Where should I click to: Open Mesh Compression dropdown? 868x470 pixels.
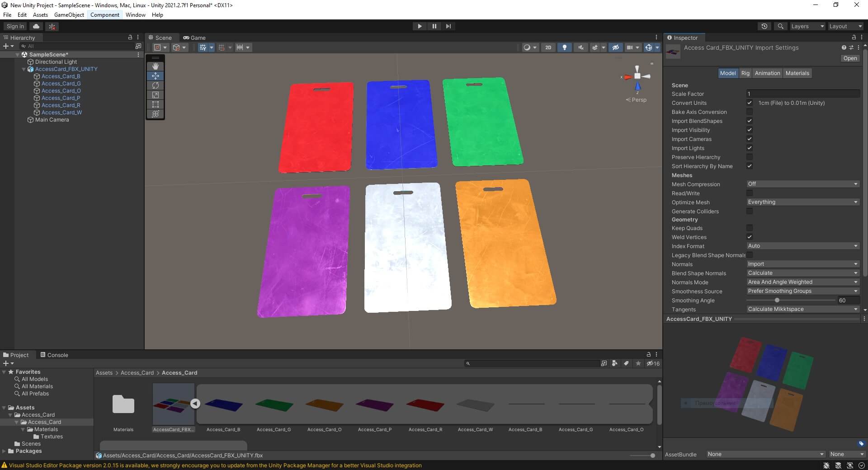point(802,184)
